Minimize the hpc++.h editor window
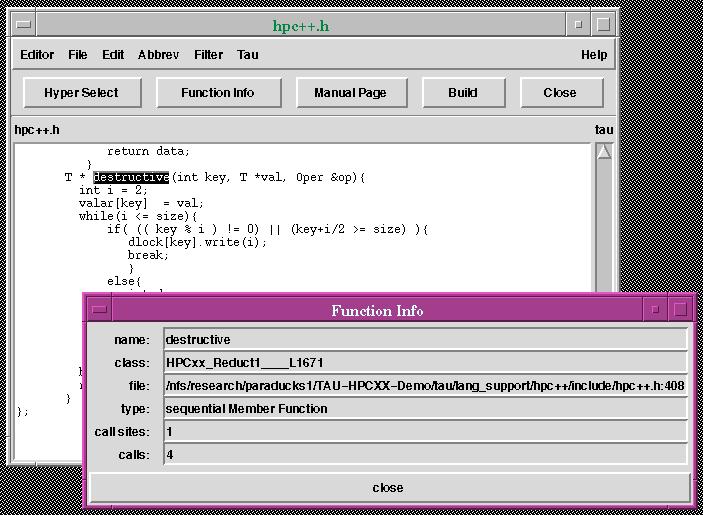This screenshot has width=703, height=515. point(578,24)
